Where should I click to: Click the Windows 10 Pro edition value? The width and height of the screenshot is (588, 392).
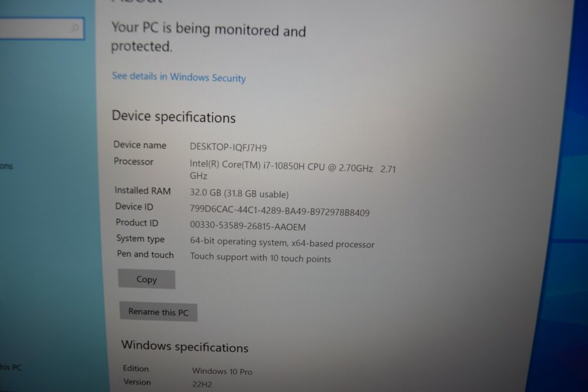[x=222, y=371]
